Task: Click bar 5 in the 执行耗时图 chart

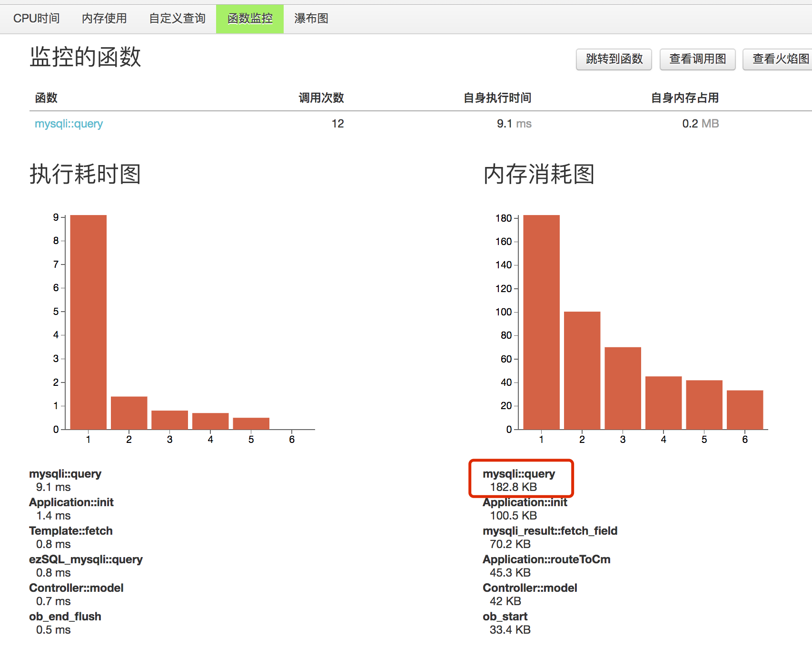Action: (251, 423)
